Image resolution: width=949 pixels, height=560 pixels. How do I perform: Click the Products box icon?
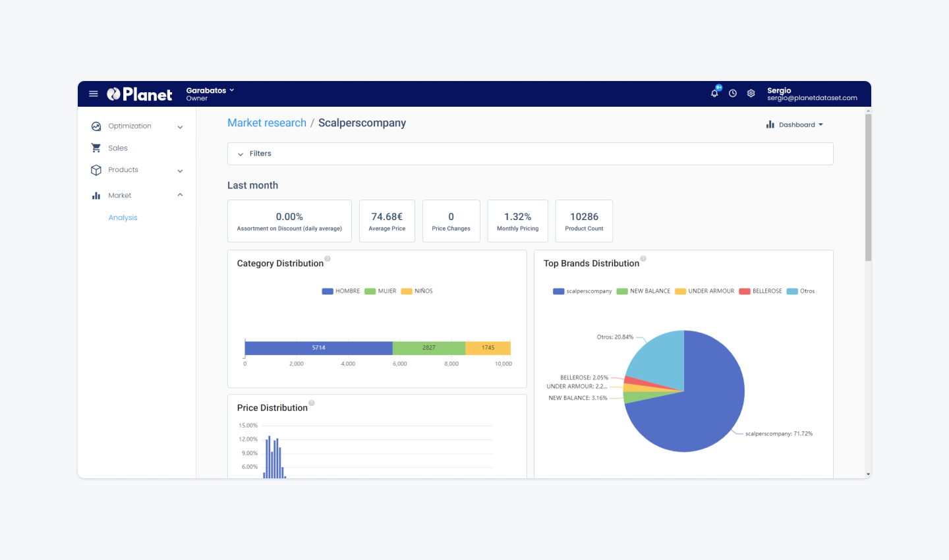[x=96, y=170]
